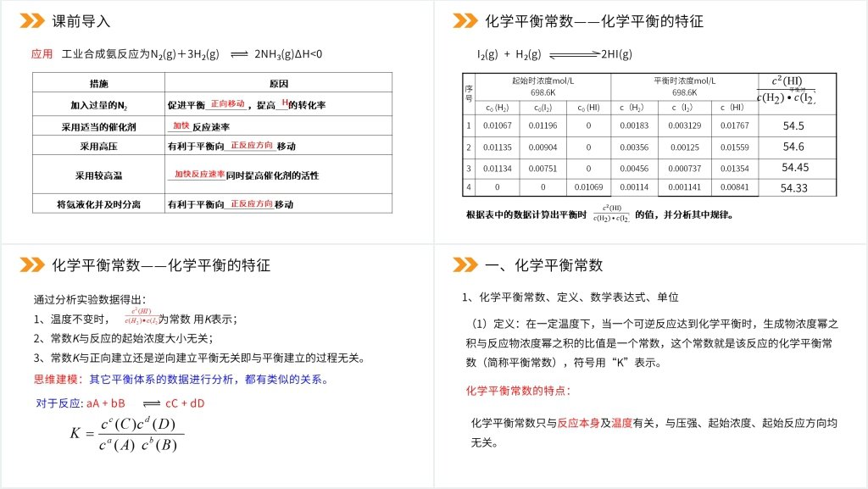Image resolution: width=868 pixels, height=489 pixels.
Task: Click the header 起始时浓度mol/L 698.6K
Action: point(543,86)
